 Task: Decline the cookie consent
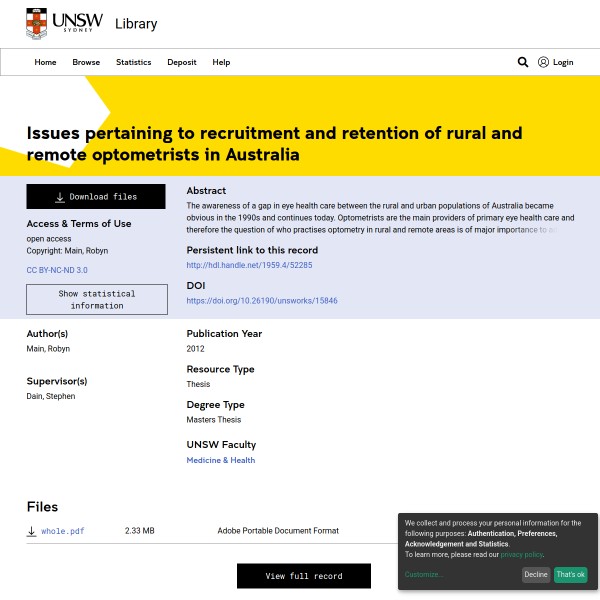pos(536,575)
